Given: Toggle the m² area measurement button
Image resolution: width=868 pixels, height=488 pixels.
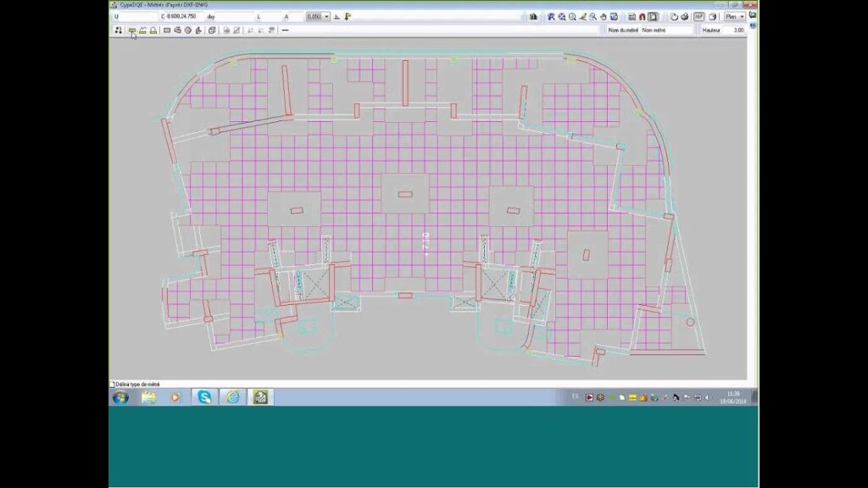Looking at the screenshot, I should (699, 16).
